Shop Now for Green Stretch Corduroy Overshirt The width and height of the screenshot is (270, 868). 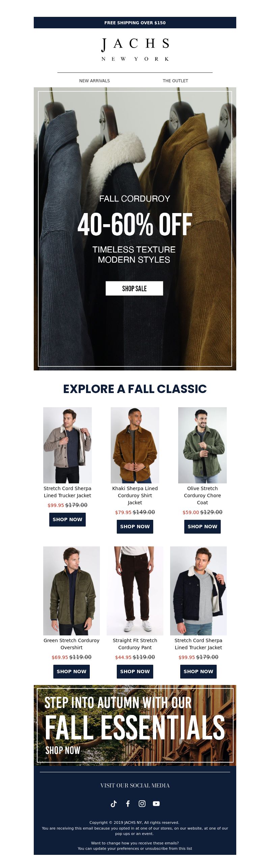pyautogui.click(x=72, y=671)
